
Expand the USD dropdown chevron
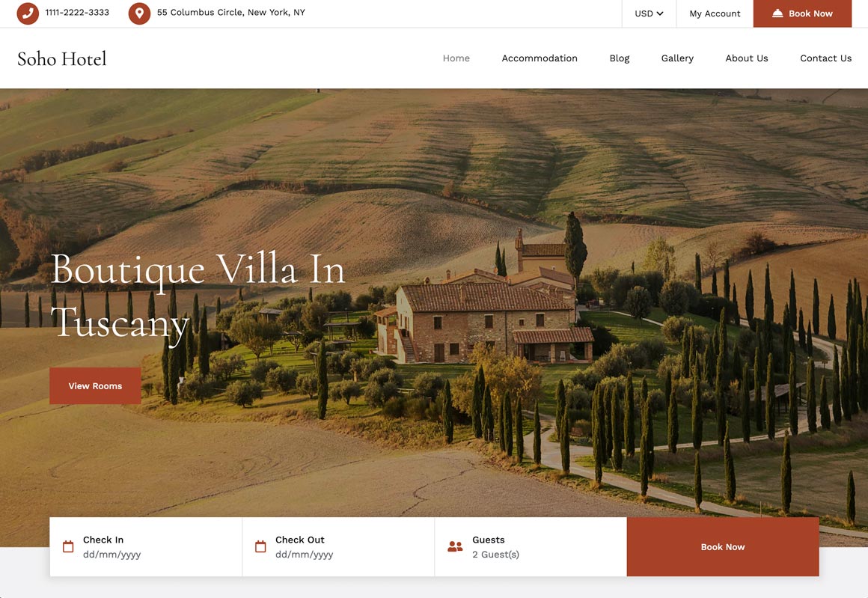click(660, 13)
